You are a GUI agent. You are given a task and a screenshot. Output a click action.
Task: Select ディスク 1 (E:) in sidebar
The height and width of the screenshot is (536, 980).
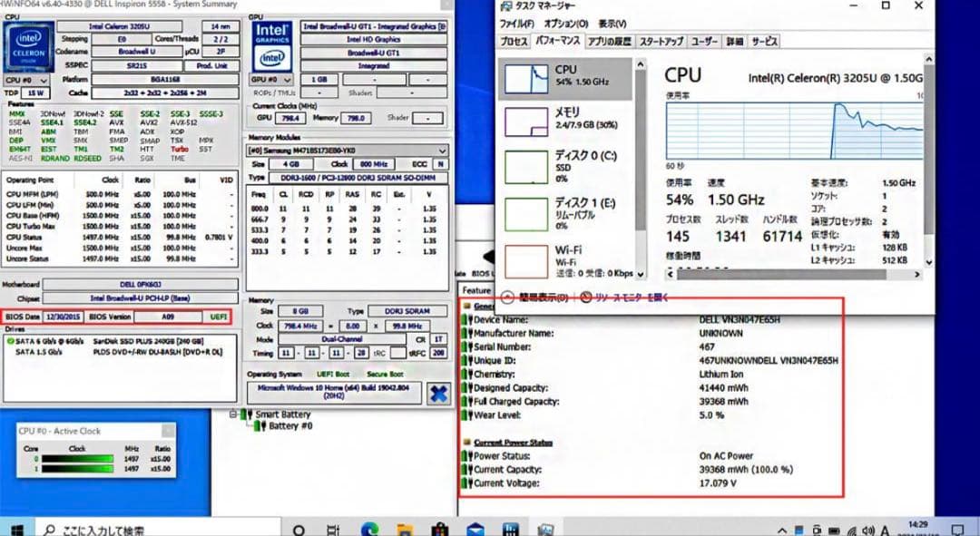click(x=565, y=214)
